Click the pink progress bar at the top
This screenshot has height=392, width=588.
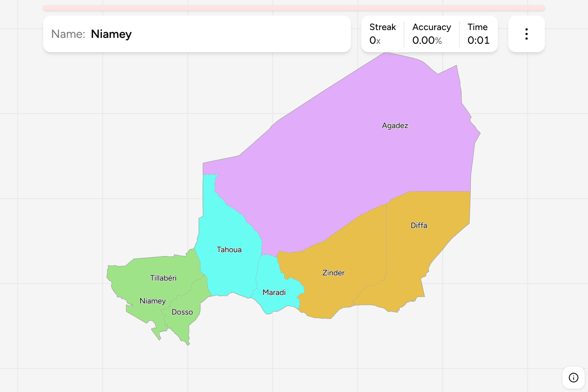294,8
